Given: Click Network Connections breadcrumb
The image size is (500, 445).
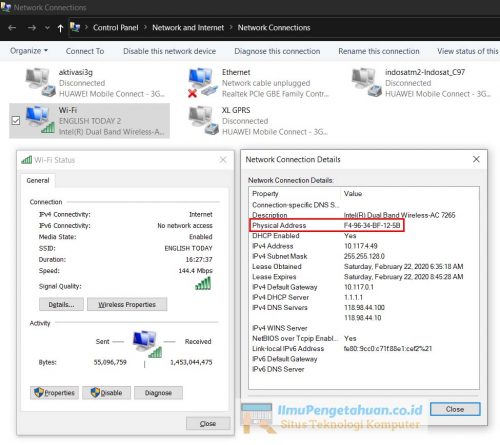Looking at the screenshot, I should point(274,28).
